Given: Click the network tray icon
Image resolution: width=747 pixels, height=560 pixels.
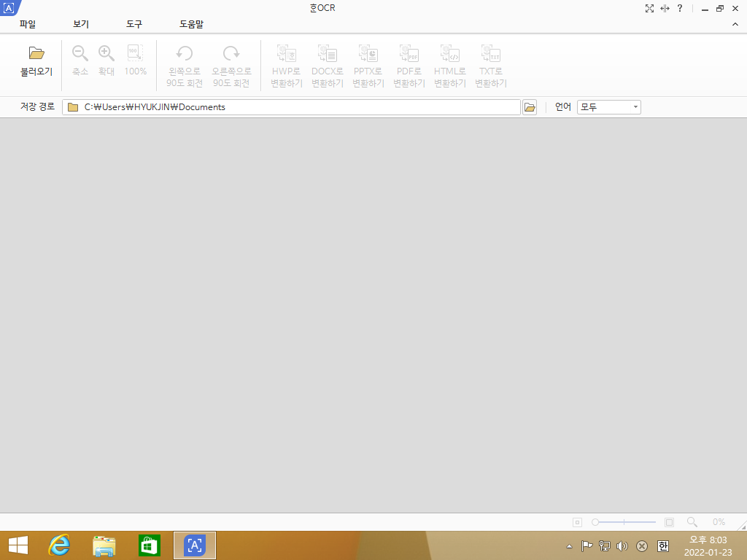Looking at the screenshot, I should click(605, 546).
